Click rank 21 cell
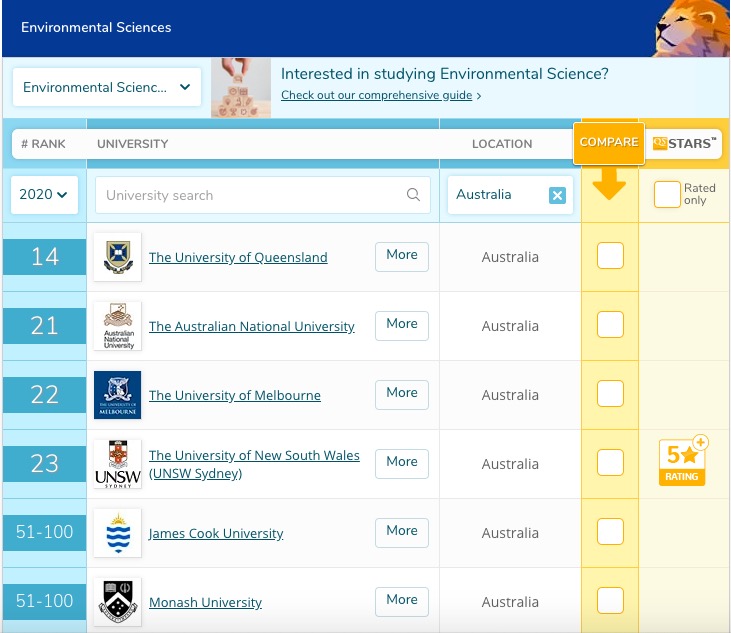Viewport: 731px width, 633px height. pos(44,326)
